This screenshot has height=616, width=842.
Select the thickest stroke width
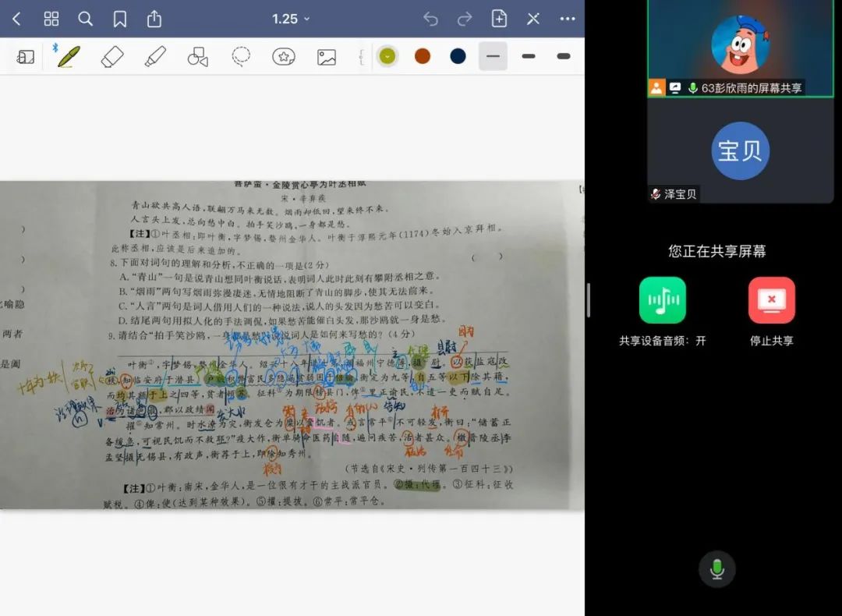564,56
